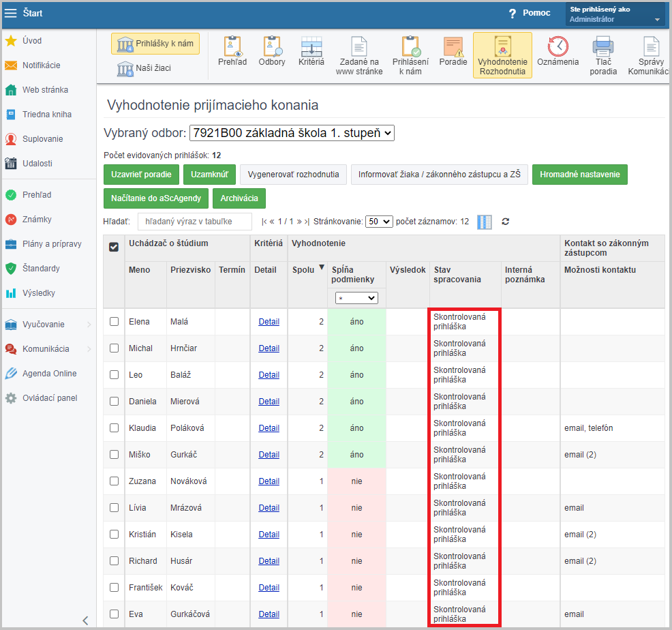
Task: Open Správy Komunikácia document icon
Action: click(x=651, y=46)
